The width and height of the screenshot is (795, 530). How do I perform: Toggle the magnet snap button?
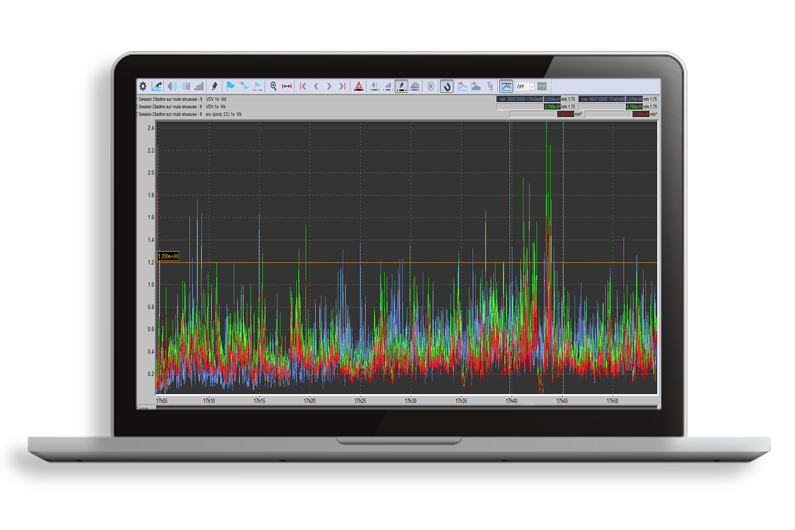[446, 87]
